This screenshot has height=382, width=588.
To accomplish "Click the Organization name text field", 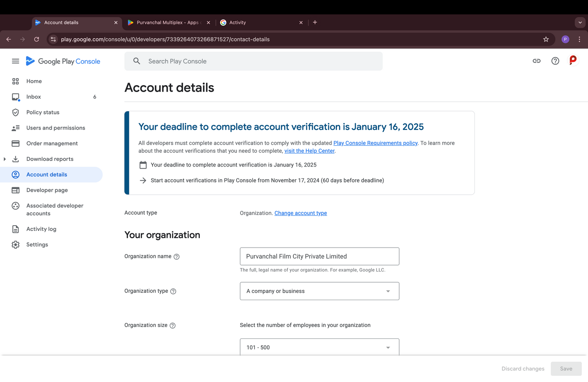I will [319, 257].
